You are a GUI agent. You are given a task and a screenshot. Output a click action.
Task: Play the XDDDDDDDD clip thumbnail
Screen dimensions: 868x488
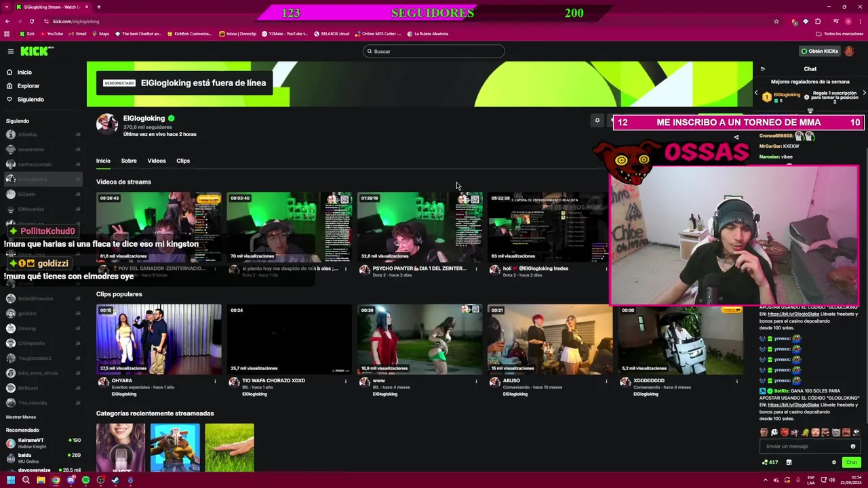tap(681, 339)
